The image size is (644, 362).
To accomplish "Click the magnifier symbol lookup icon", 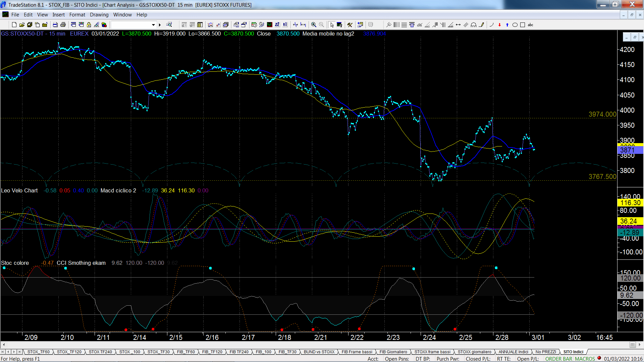I will (169, 24).
